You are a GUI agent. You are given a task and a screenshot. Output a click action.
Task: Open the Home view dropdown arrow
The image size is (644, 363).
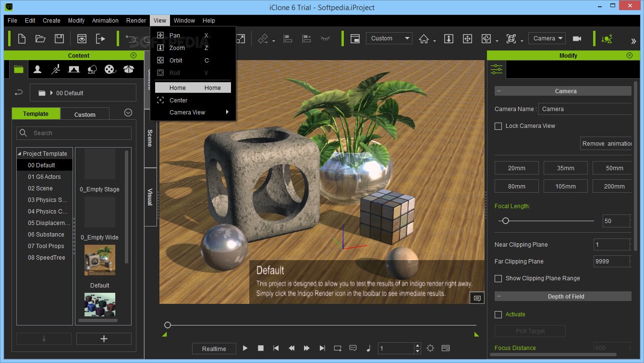[x=435, y=41]
